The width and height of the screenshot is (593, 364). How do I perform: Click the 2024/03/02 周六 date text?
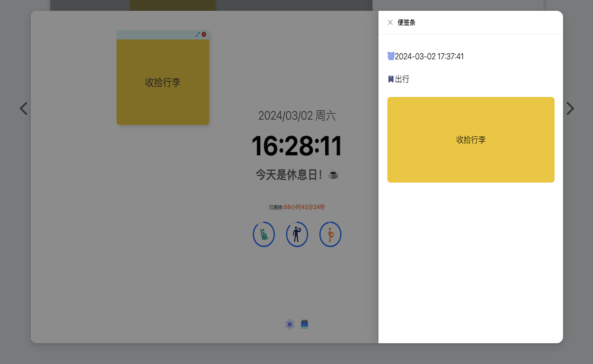[297, 116]
